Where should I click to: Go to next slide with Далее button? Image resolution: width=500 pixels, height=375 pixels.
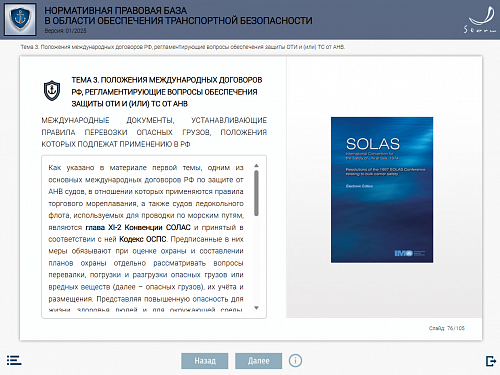click(x=258, y=361)
